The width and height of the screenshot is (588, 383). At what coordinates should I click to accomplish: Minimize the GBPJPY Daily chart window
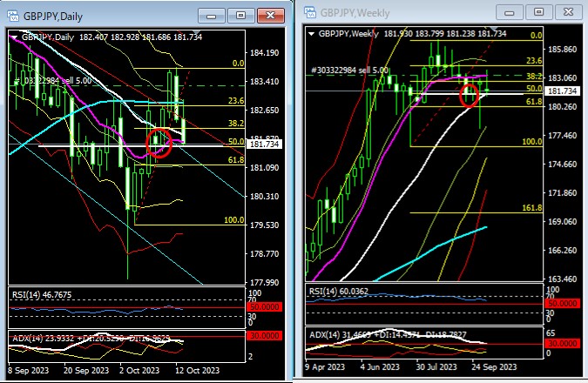click(x=212, y=15)
